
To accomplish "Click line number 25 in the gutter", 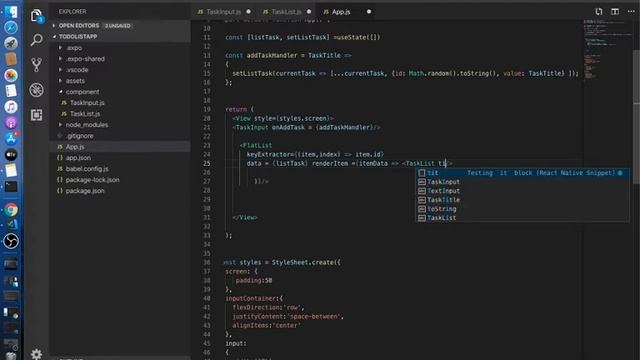I will (x=207, y=164).
